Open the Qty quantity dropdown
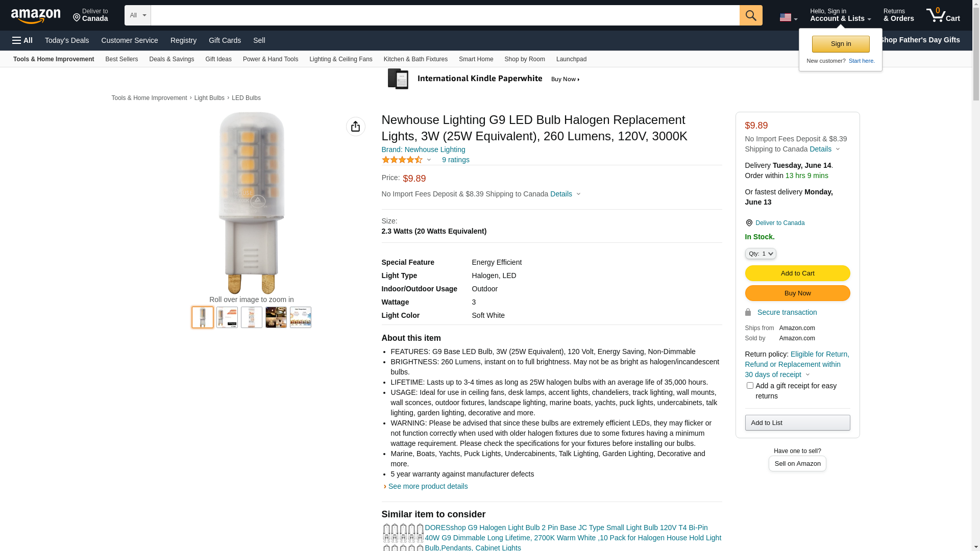Screen dimensions: 980x551 (x=761, y=254)
